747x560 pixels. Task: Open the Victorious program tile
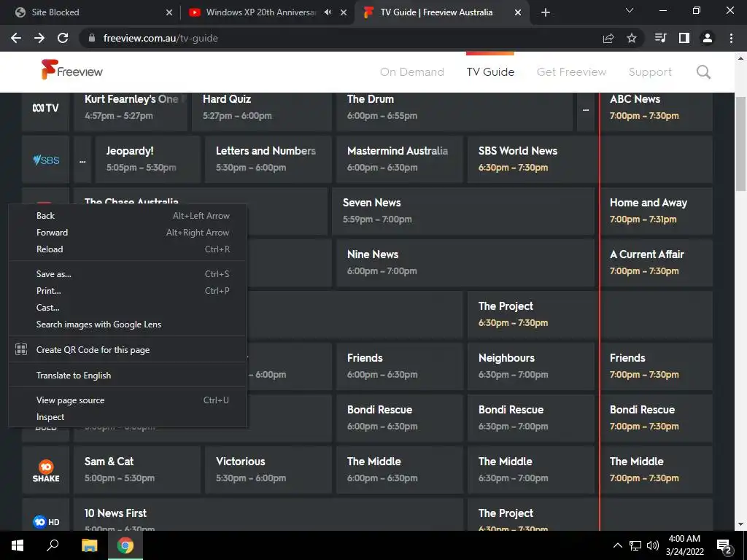click(268, 470)
